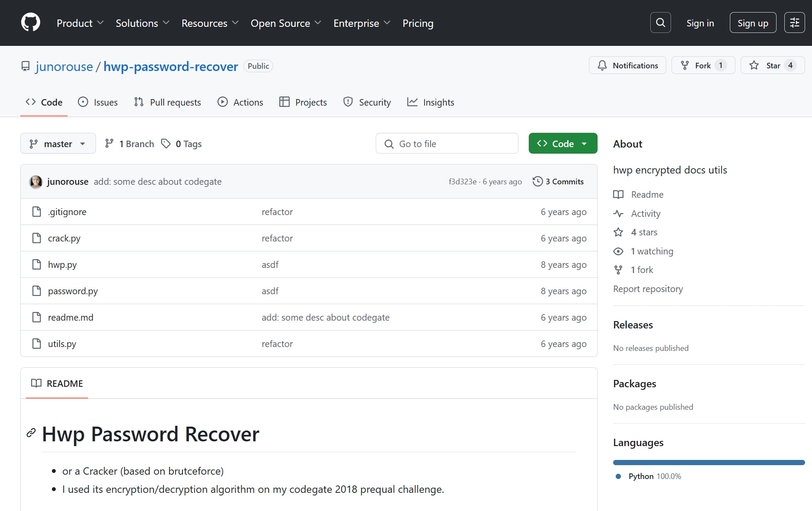The height and width of the screenshot is (511, 812).
Task: Open the crack.py file
Action: click(64, 238)
